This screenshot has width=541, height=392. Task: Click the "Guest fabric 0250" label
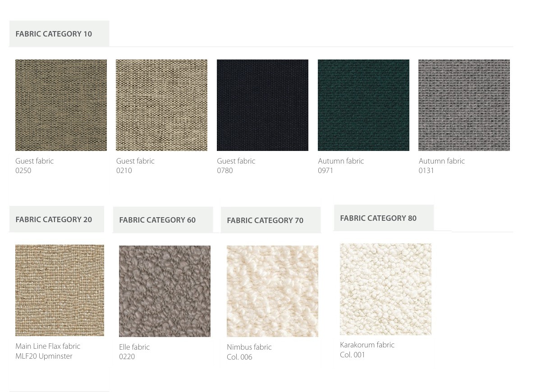[x=34, y=166]
